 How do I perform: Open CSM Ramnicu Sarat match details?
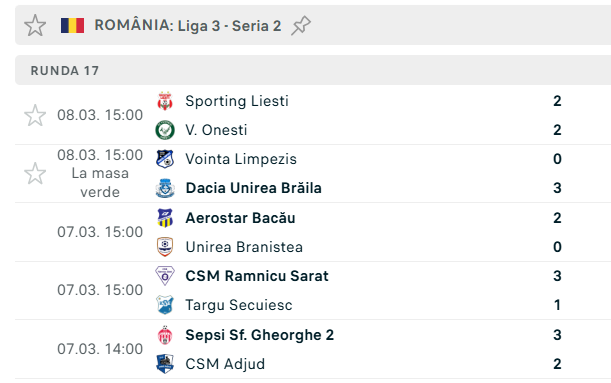coord(313,290)
